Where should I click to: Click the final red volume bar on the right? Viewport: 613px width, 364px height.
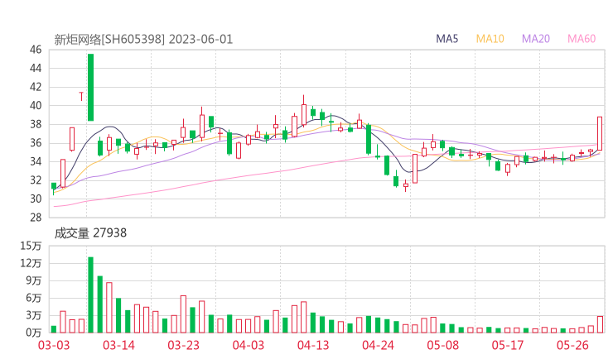click(600, 324)
